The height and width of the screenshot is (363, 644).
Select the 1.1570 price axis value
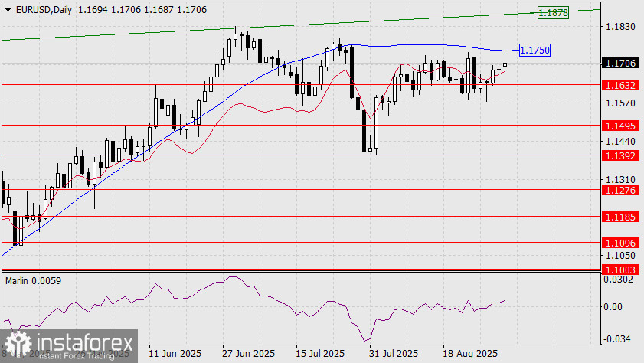[620, 103]
